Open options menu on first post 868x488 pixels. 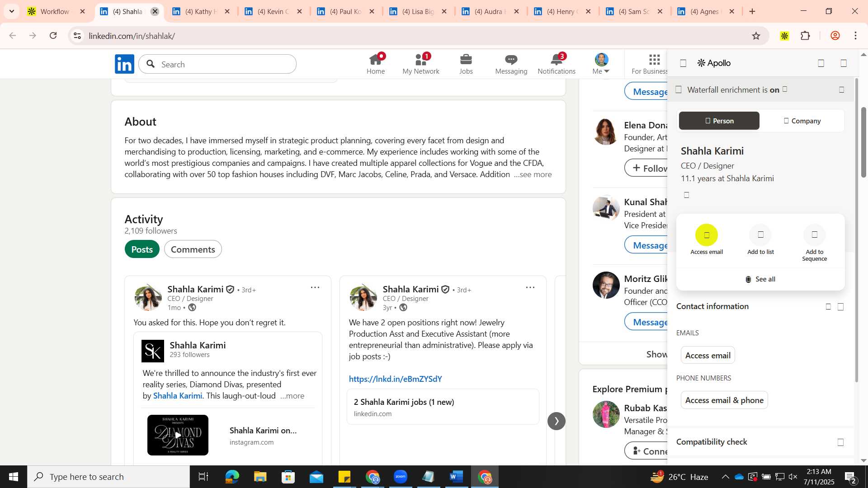315,287
